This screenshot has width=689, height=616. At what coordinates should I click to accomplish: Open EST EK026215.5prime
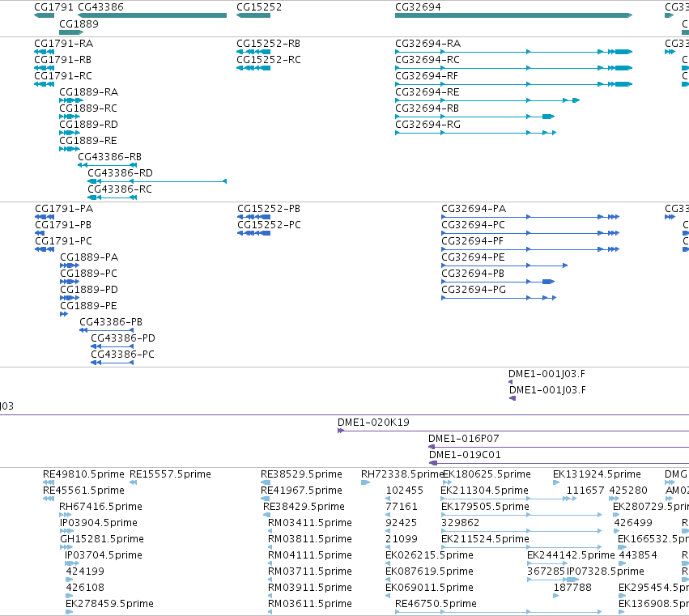429,556
